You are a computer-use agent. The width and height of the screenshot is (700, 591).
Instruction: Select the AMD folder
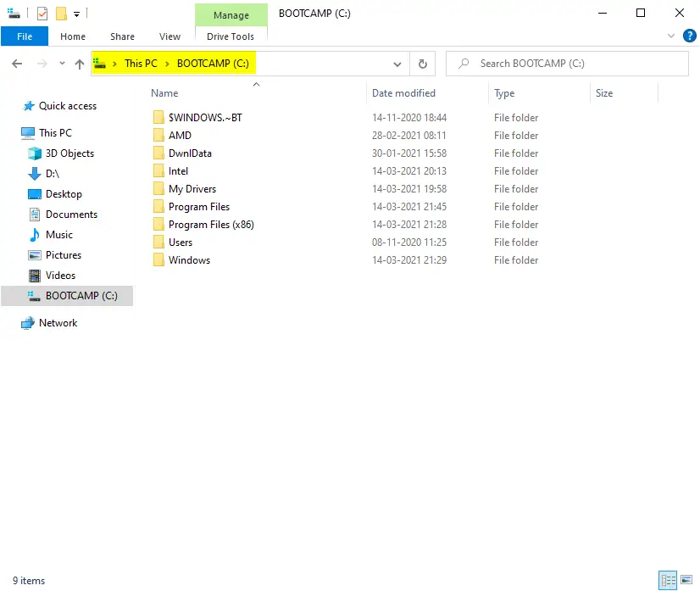coord(180,136)
